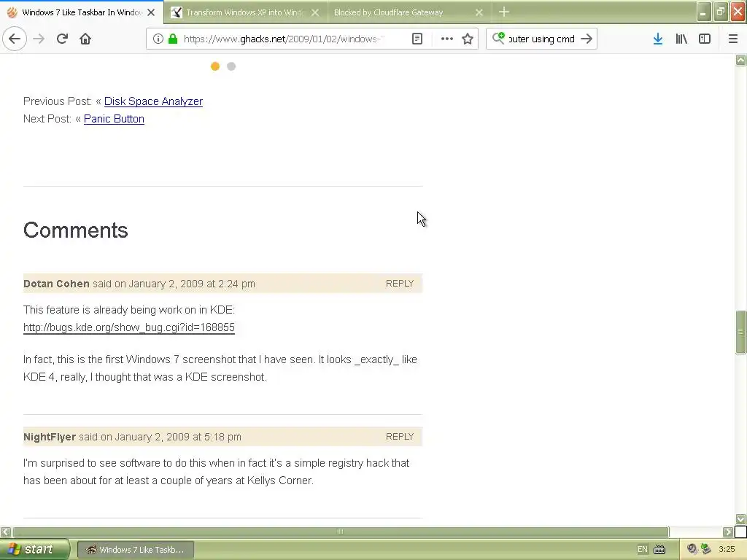Select the Firefox taskbar button

[x=135, y=550]
